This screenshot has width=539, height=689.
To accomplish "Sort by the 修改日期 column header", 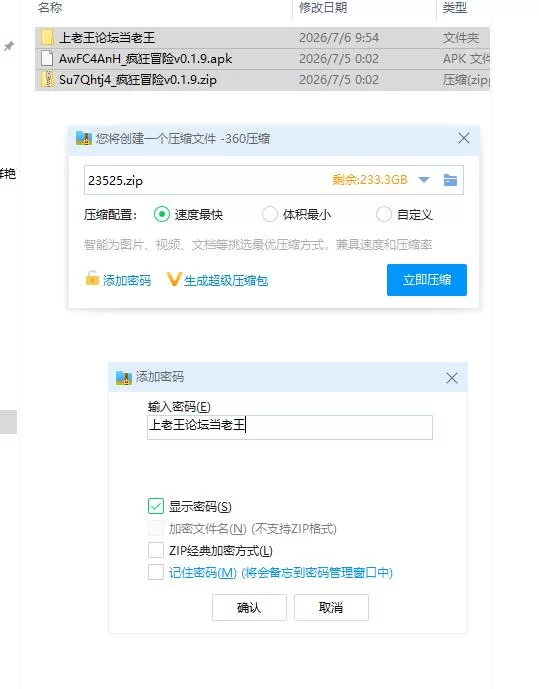I will pyautogui.click(x=323, y=7).
